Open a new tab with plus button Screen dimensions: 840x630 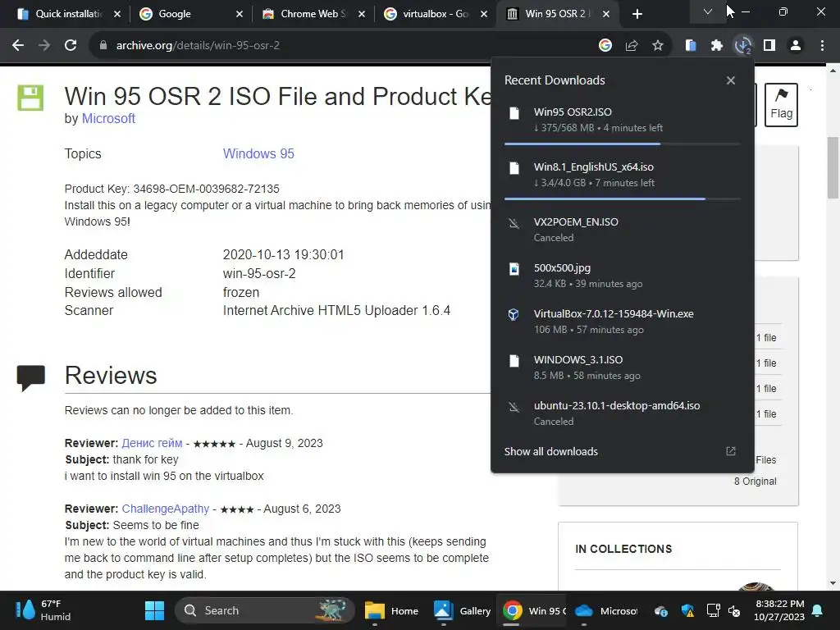(x=637, y=14)
